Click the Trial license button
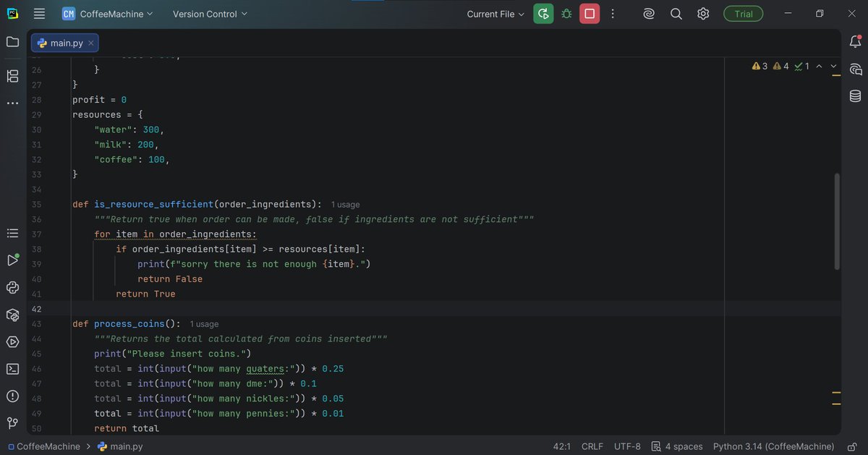Viewport: 868px width, 455px height. click(743, 14)
